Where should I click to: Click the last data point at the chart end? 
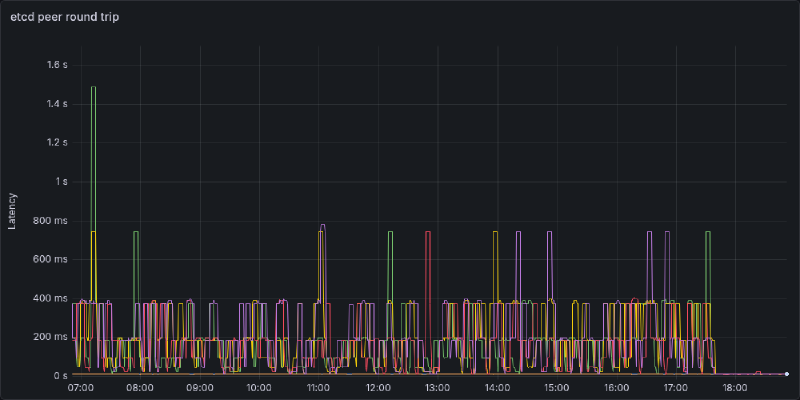[x=787, y=374]
